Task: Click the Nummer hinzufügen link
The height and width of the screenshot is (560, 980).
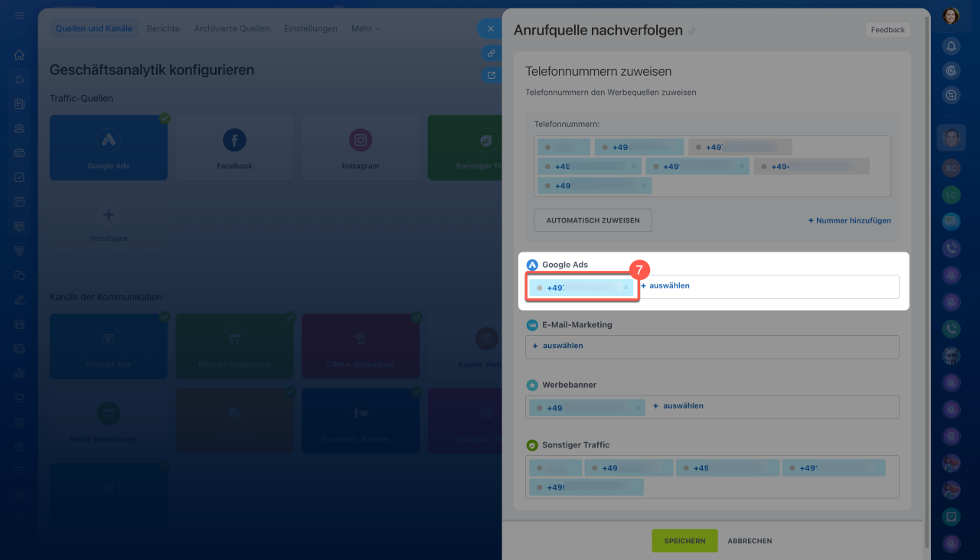Action: [x=850, y=220]
